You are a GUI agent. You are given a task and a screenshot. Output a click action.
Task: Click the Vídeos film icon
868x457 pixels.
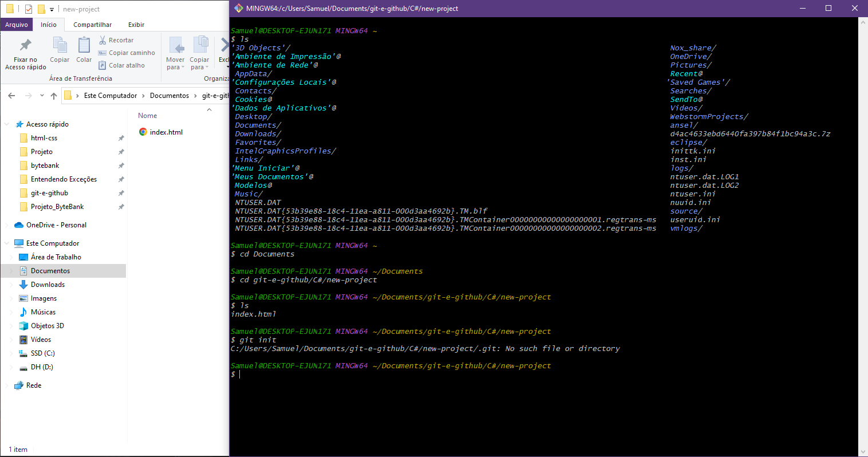click(x=23, y=340)
